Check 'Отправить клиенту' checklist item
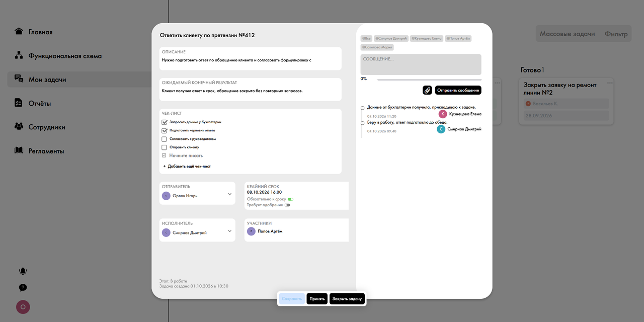644x322 pixels. 165,147
